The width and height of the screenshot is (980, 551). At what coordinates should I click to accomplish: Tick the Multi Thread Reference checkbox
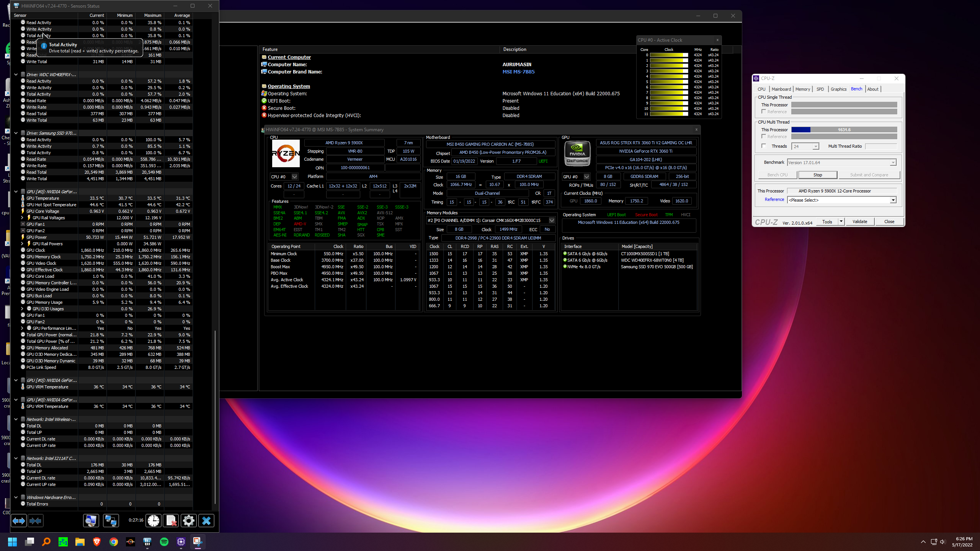[x=764, y=137]
